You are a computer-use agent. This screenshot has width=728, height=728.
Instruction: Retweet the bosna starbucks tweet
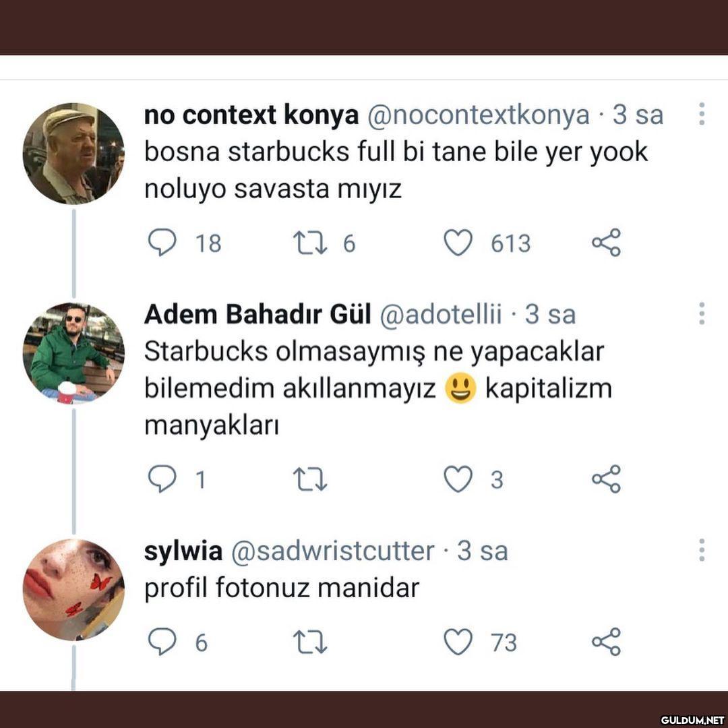pyautogui.click(x=310, y=243)
